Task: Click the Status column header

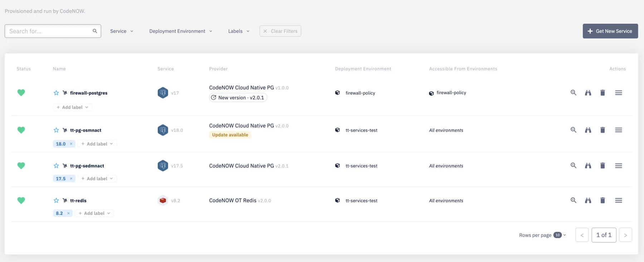Action: 24,69
